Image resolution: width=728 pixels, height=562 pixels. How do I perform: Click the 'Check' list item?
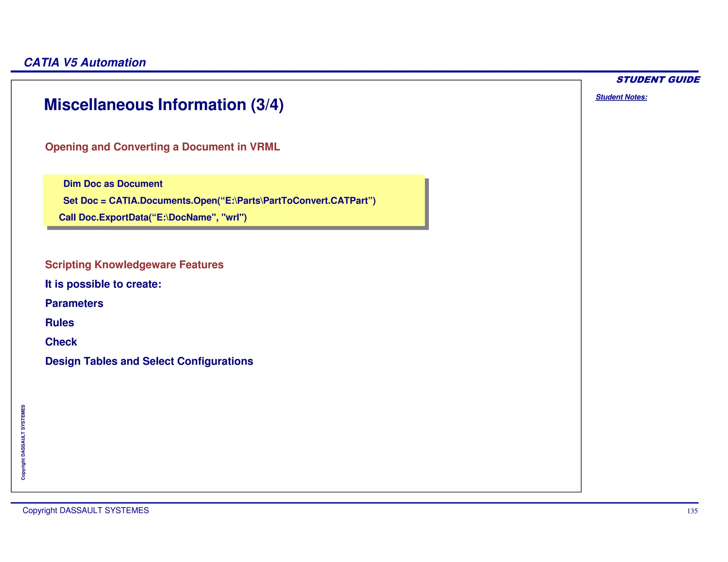tap(61, 342)
